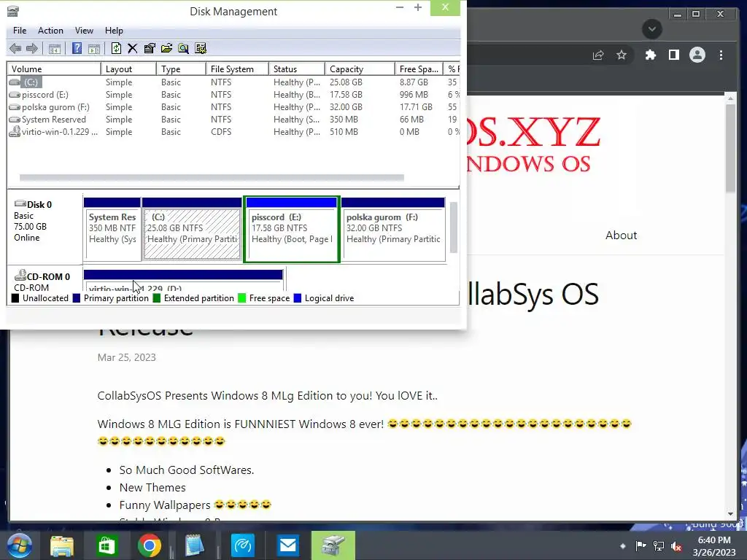This screenshot has height=560, width=747.
Task: Click the Free space legend swatch
Action: [x=242, y=298]
